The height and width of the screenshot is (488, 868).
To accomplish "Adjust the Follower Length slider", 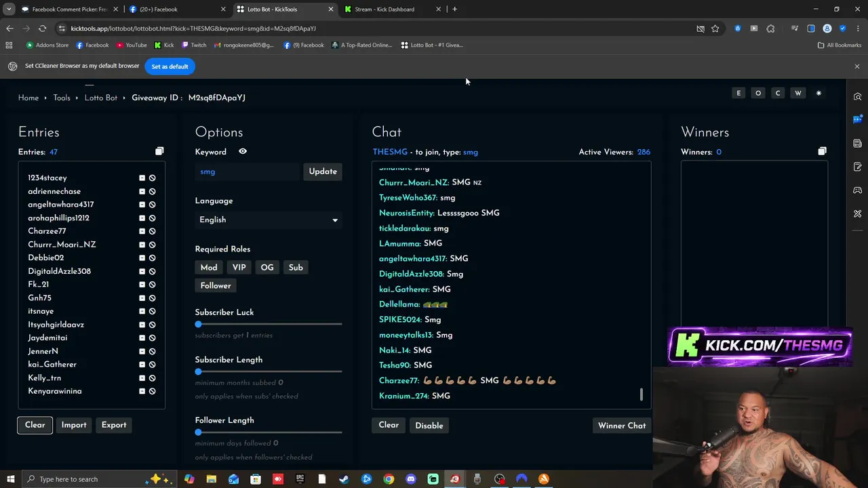I will click(269, 432).
